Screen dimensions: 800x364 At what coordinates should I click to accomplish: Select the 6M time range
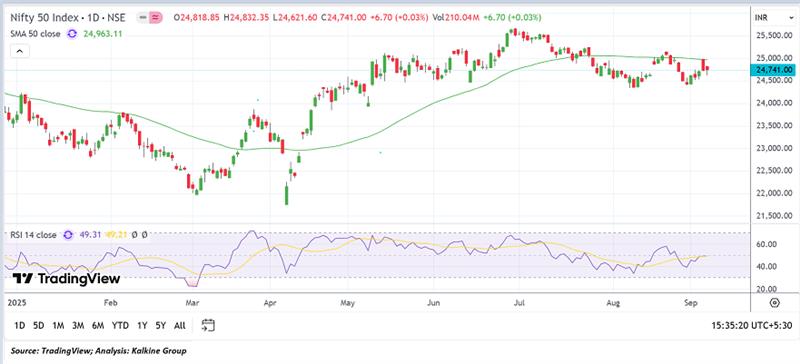tap(98, 325)
